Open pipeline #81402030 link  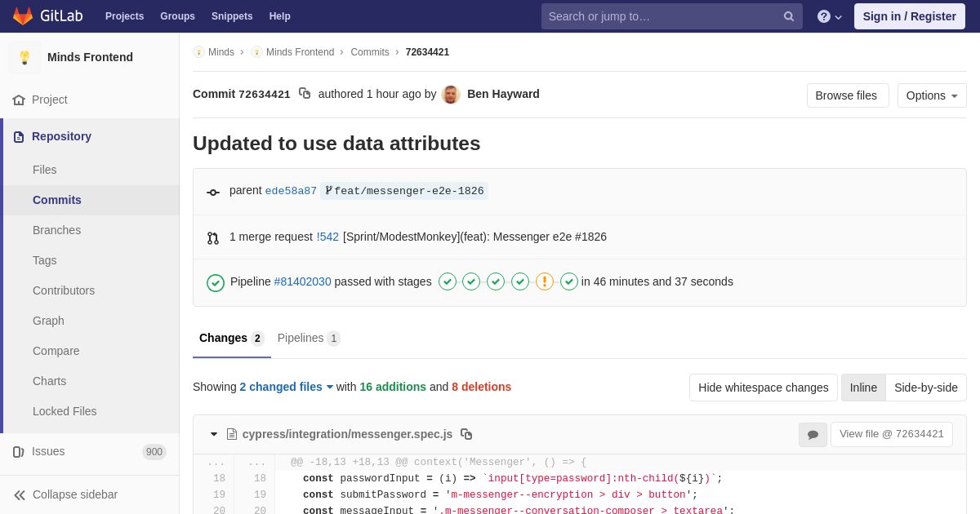303,281
